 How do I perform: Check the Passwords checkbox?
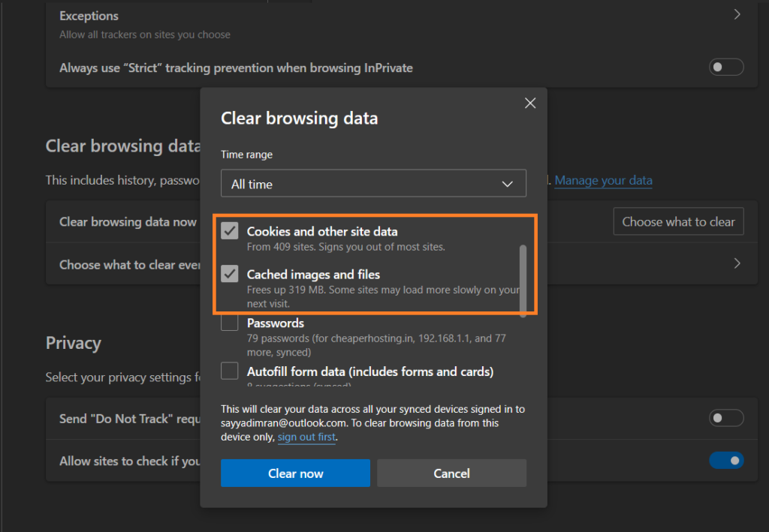click(230, 323)
